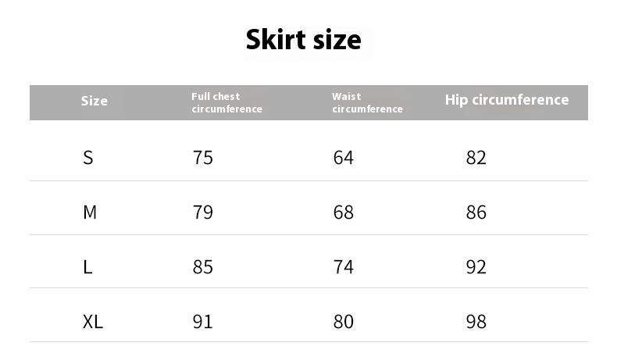Click hip value 92 for size L
The image size is (617, 364).
tap(476, 267)
